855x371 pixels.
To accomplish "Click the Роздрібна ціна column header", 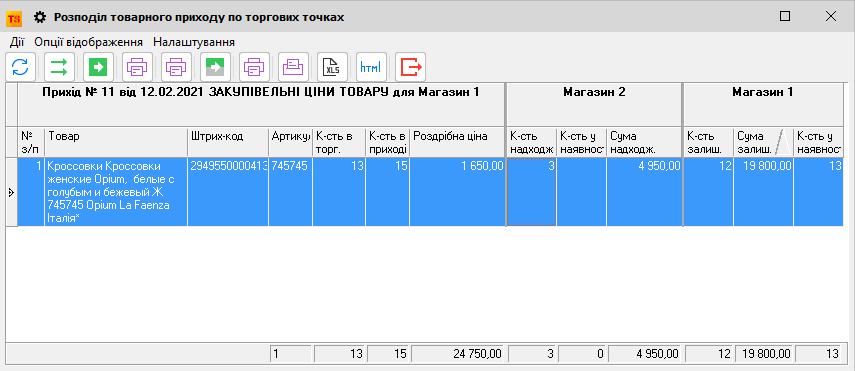I will (x=457, y=142).
